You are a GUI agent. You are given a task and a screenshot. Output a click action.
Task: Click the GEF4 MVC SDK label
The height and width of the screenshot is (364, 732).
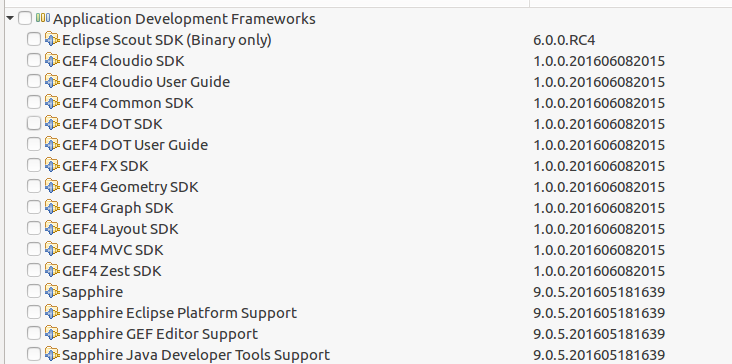113,250
